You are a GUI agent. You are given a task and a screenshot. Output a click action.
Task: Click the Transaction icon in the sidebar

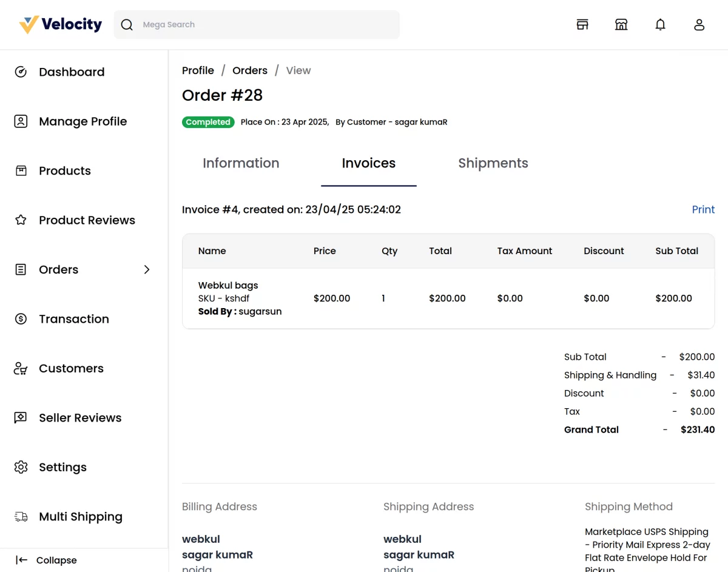pos(21,318)
